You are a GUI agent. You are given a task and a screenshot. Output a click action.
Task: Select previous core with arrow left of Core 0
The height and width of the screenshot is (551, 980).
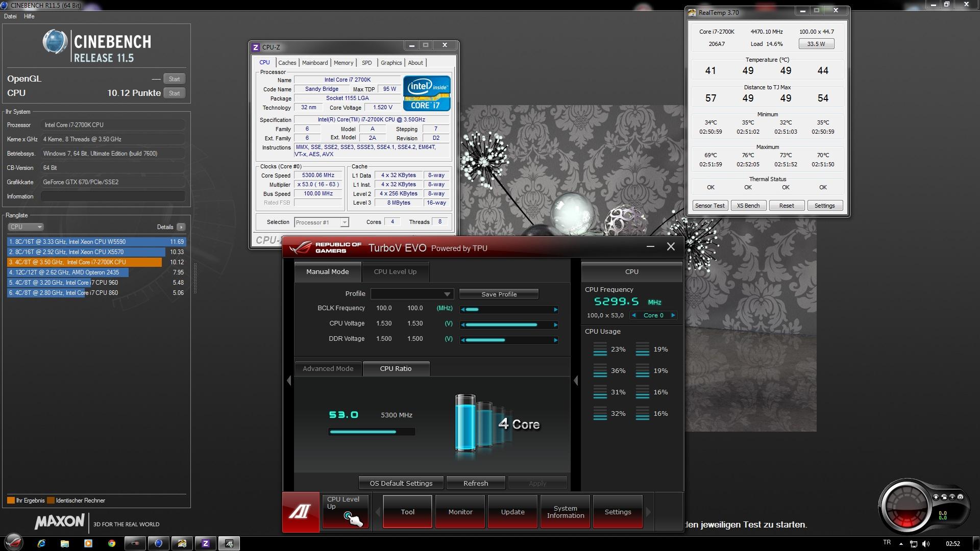[x=634, y=315]
